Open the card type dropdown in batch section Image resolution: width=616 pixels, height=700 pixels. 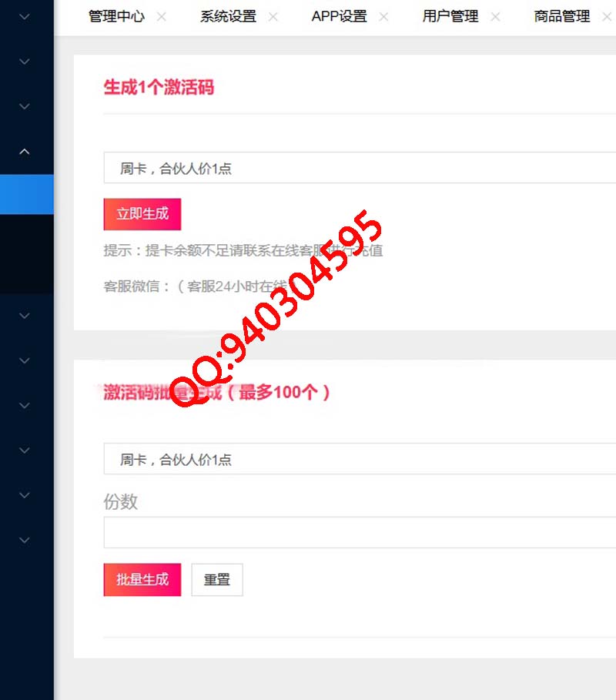pos(360,458)
